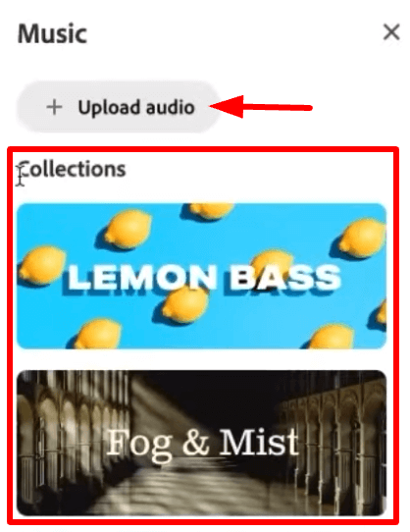This screenshot has height=532, width=410.
Task: Click the LEMON word on the blue banner
Action: (x=141, y=278)
